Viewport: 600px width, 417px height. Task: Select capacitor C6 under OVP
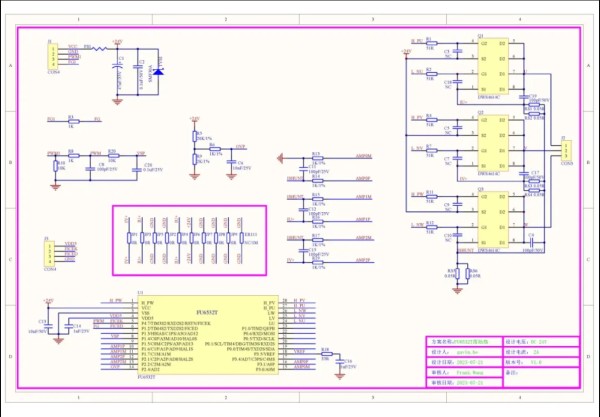coord(231,162)
